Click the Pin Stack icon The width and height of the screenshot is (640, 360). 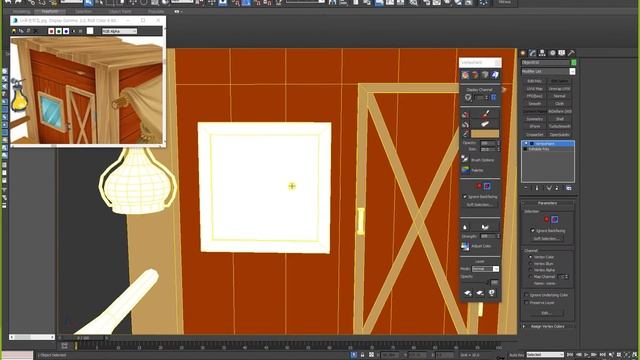(x=526, y=188)
